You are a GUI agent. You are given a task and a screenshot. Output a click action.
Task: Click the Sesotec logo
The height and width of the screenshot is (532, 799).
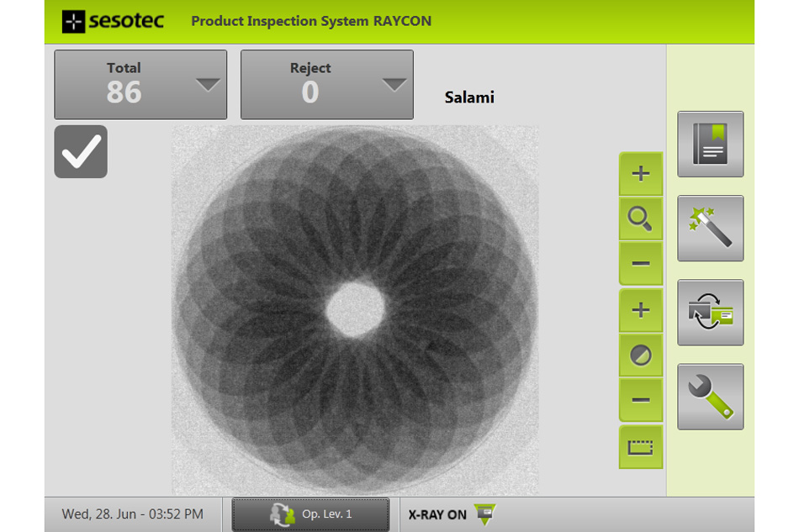pos(112,22)
